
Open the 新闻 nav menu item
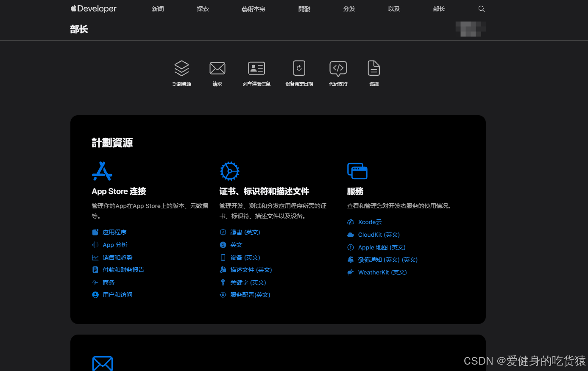(x=158, y=9)
